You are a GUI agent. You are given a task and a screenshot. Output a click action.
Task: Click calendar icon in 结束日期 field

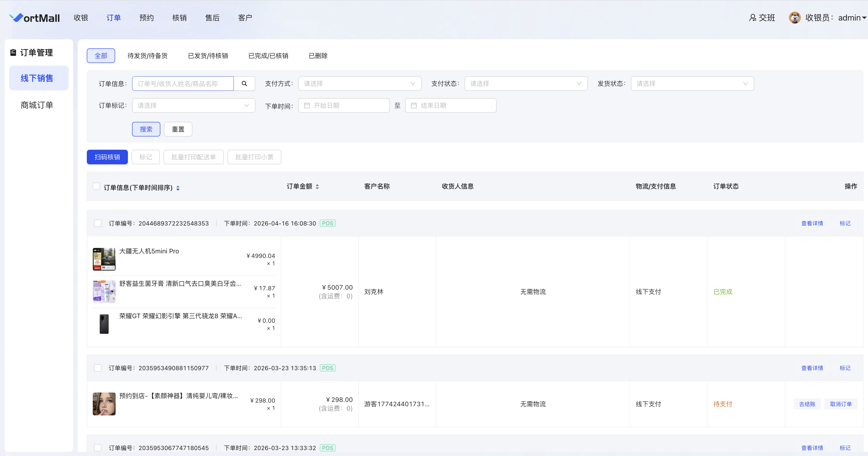pyautogui.click(x=414, y=105)
